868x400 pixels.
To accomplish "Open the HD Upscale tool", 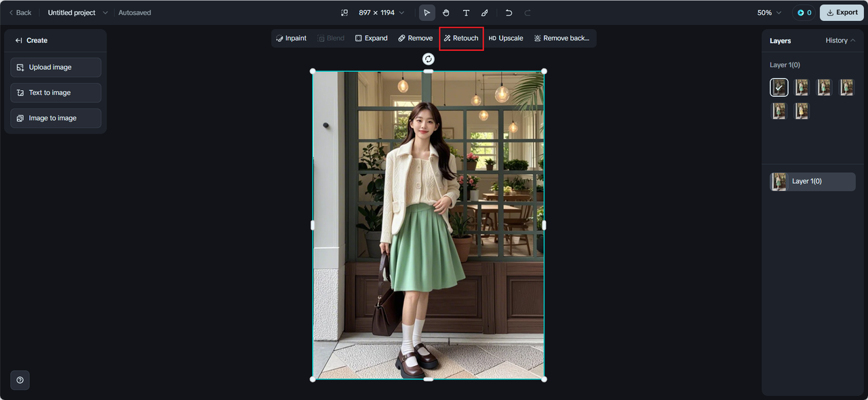I will pos(506,38).
